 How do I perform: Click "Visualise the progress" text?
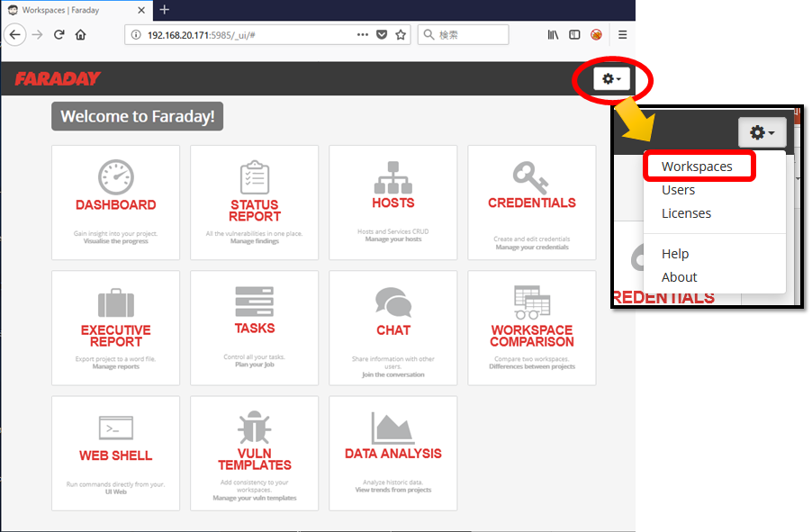point(116,241)
